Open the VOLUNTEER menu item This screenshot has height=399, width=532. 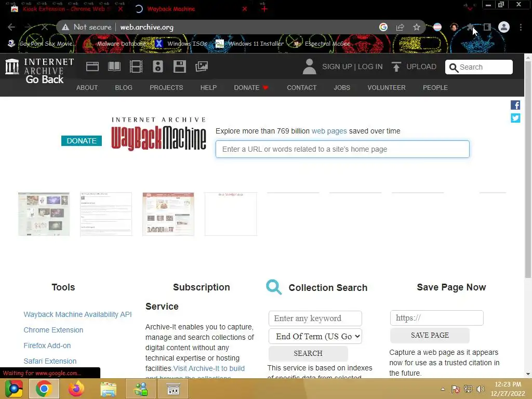pyautogui.click(x=387, y=87)
